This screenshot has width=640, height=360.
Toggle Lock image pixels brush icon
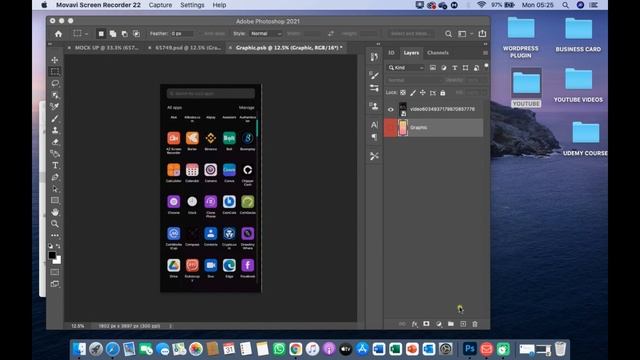click(413, 93)
